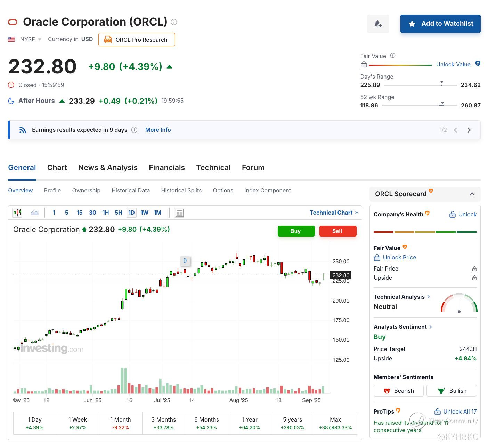
Task: Click the dividend D marker on chart
Action: (185, 261)
